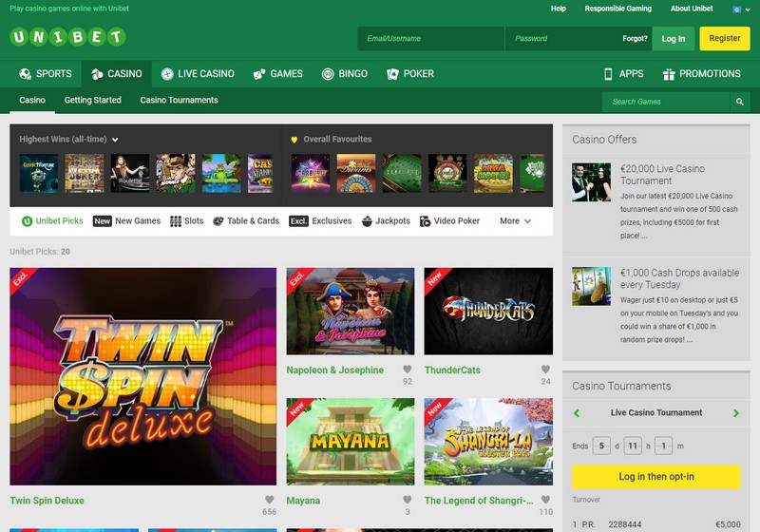Open the Twin Spin Deluxe game image
Screen dimensions: 760x532
[143, 376]
